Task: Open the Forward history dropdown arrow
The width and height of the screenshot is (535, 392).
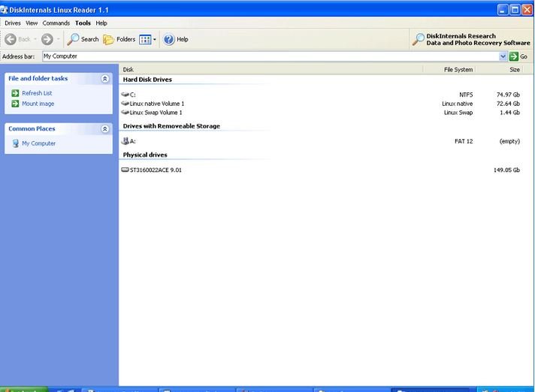Action: (59, 39)
